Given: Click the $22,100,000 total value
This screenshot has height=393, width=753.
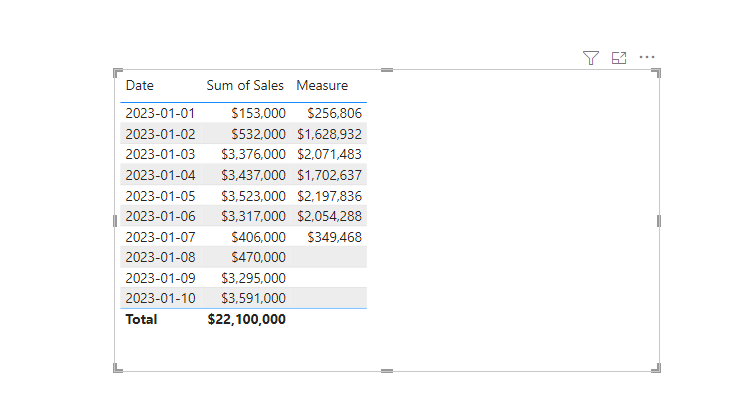Looking at the screenshot, I should (247, 319).
